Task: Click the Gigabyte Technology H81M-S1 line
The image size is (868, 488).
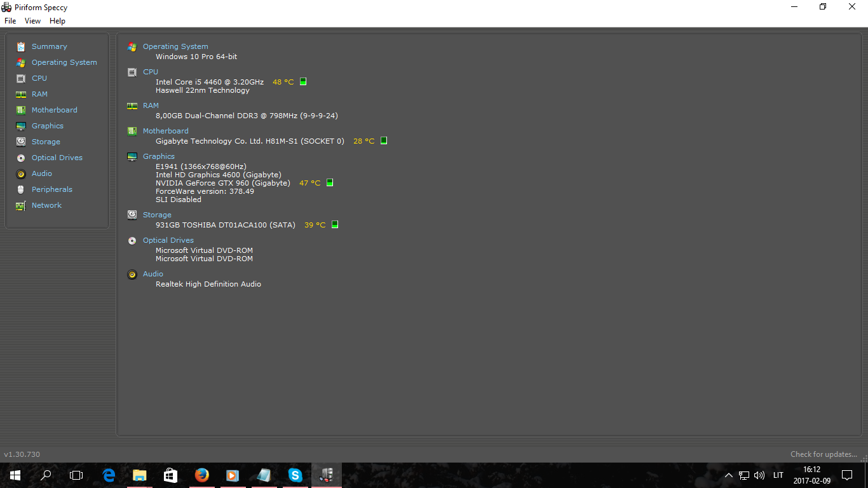Action: (250, 141)
